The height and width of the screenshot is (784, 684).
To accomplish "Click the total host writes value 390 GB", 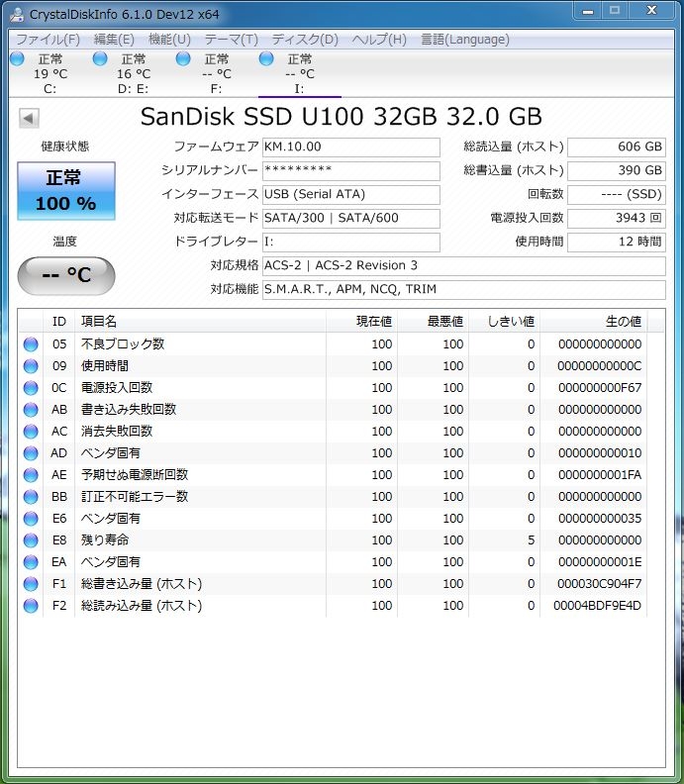I will [617, 170].
